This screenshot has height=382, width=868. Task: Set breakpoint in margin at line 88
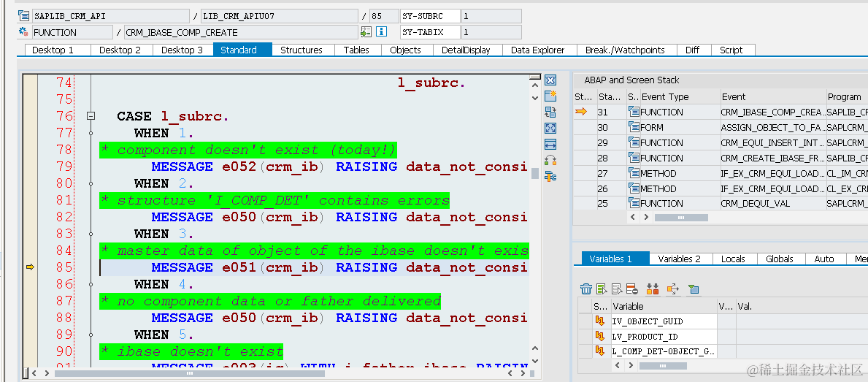pos(30,318)
